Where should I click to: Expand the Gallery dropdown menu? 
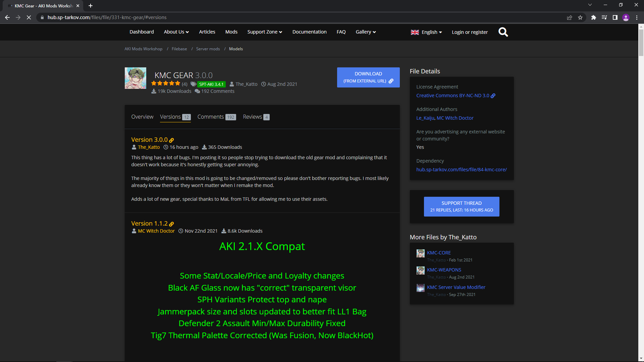366,32
